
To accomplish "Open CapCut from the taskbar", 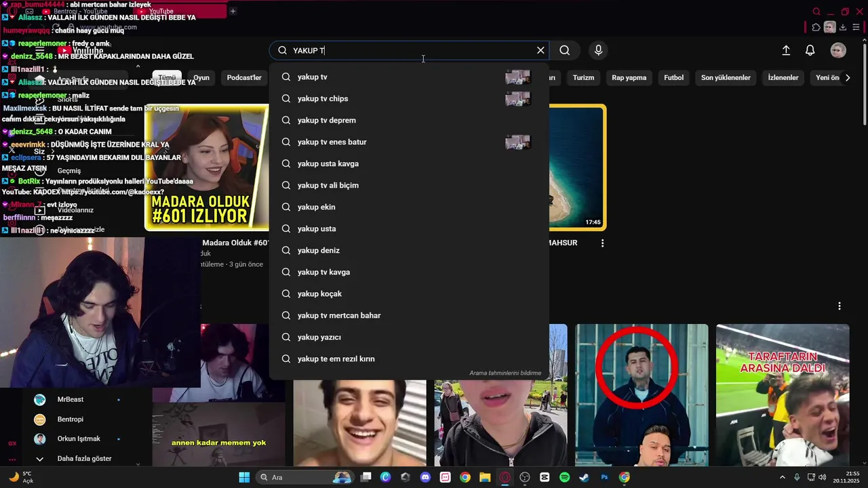I will [x=545, y=477].
